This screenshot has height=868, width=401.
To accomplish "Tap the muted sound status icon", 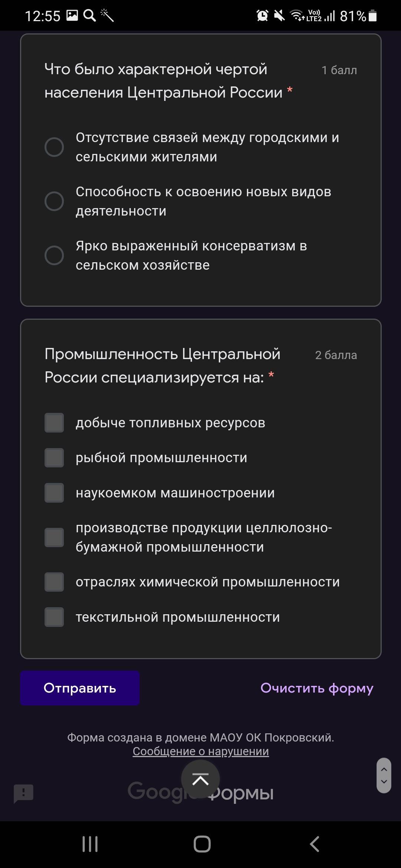I will [279, 16].
